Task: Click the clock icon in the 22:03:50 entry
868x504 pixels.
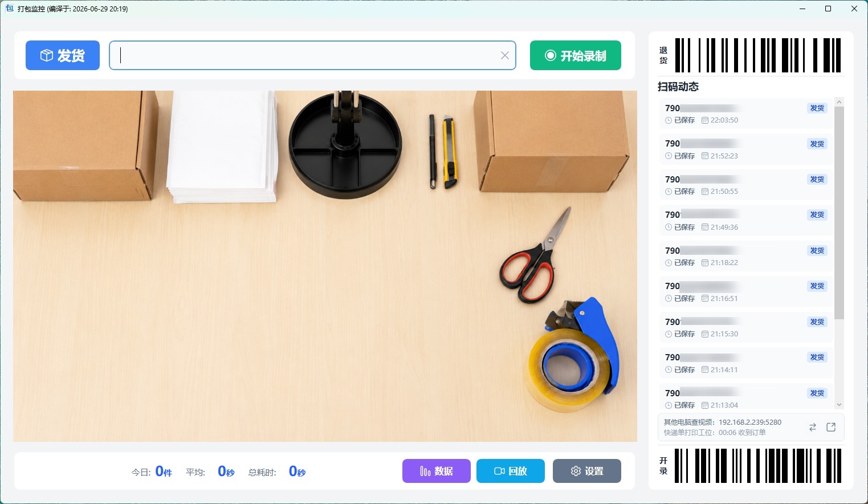Action: (669, 120)
